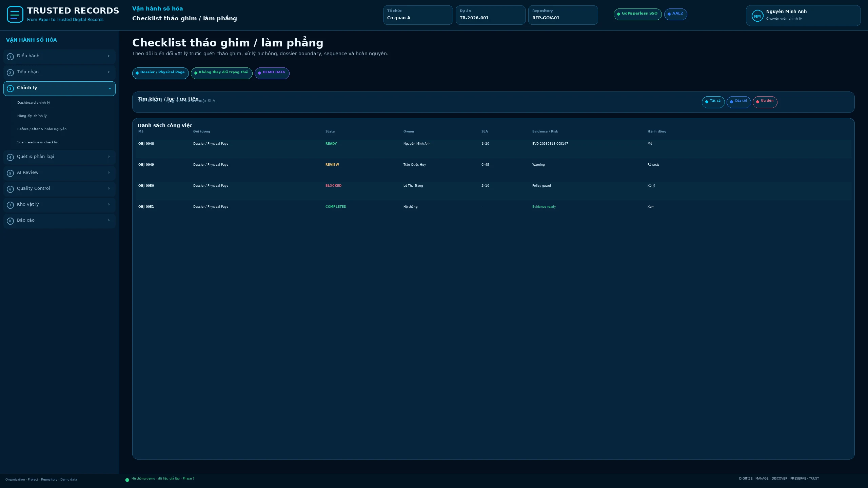This screenshot has height=488, width=868.
Task: Click the DEMO DATA tag chip
Action: (x=272, y=73)
